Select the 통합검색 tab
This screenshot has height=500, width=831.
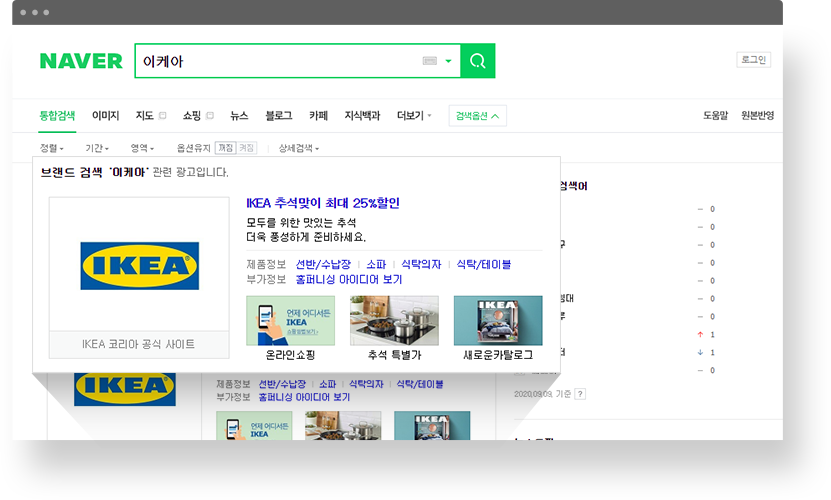coord(57,116)
